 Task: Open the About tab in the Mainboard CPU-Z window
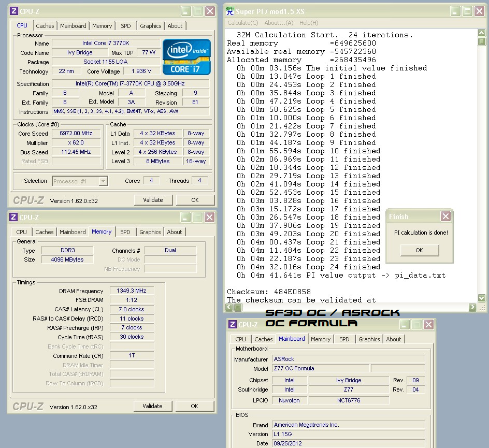[x=394, y=339]
